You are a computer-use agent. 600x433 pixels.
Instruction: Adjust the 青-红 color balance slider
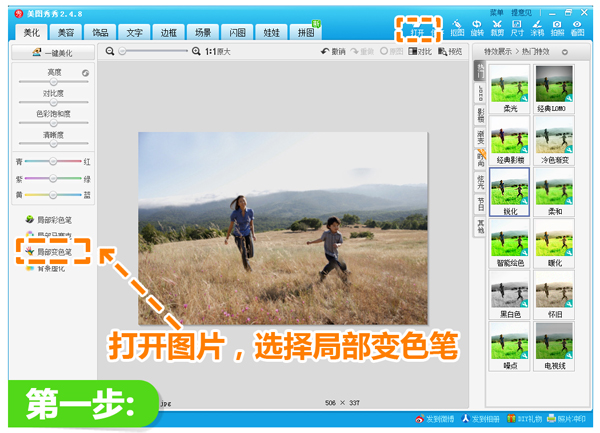(53, 161)
